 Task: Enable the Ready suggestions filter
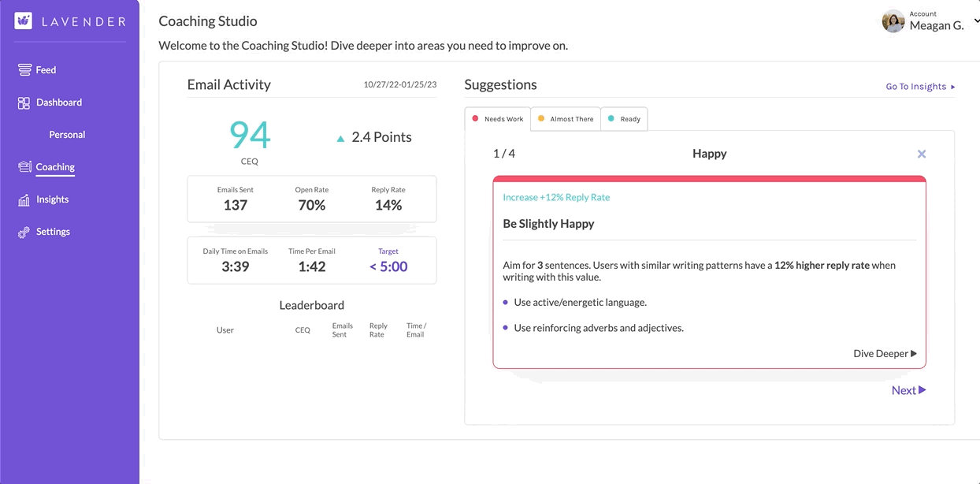(624, 118)
